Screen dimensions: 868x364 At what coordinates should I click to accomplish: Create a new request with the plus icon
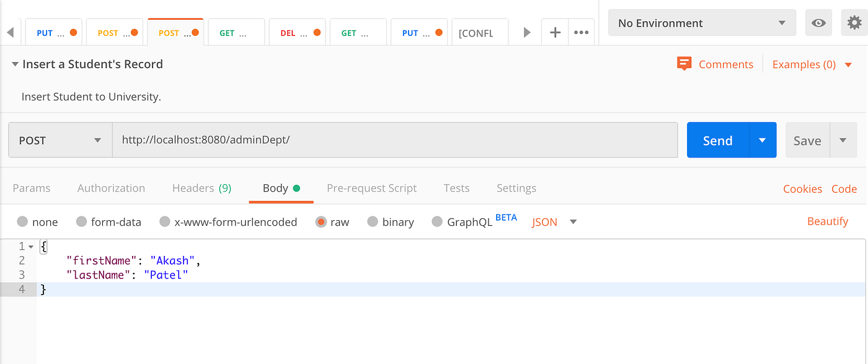coord(554,32)
